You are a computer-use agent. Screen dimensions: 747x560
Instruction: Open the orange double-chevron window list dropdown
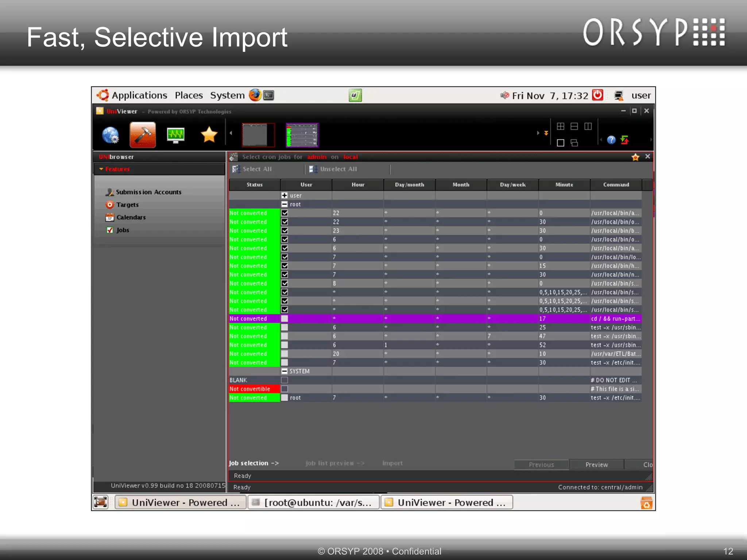(546, 133)
